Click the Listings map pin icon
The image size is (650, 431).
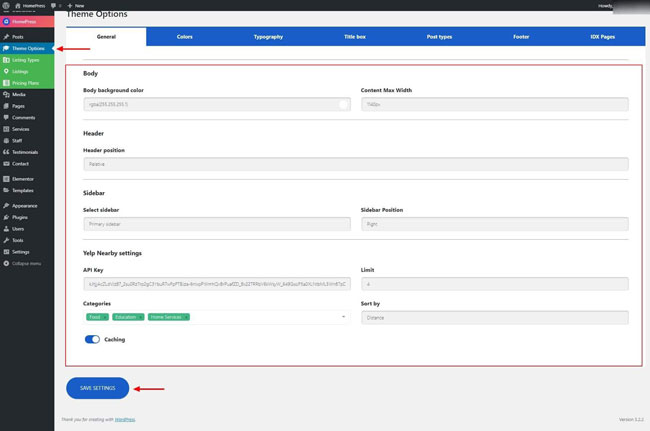[x=6, y=71]
